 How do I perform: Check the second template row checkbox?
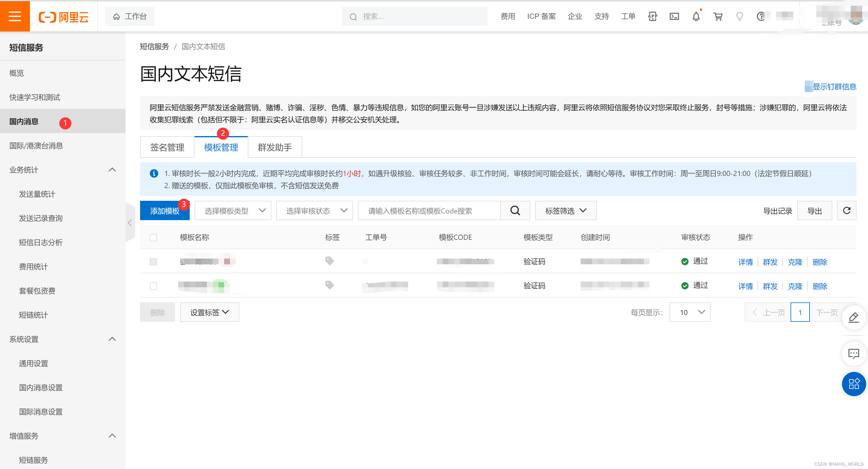[x=153, y=286]
